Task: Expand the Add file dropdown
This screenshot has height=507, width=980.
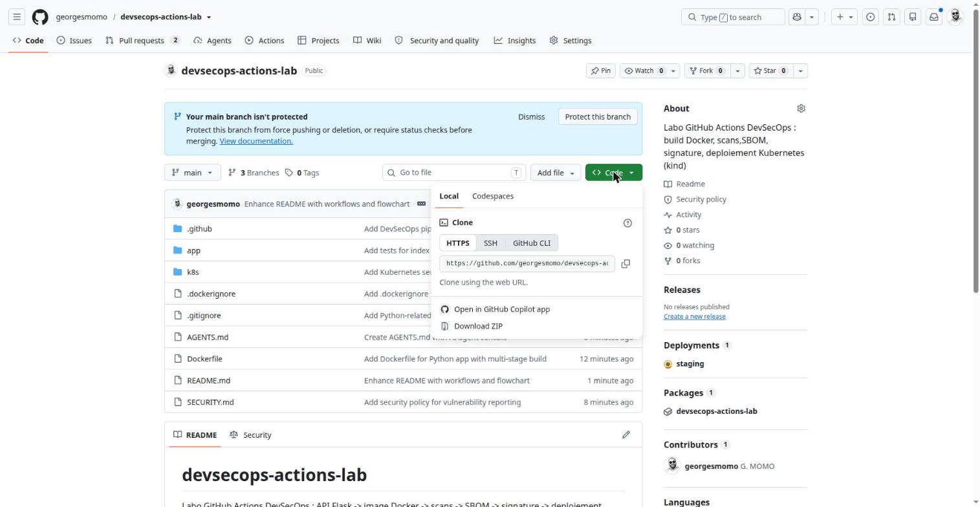Action: tap(556, 173)
